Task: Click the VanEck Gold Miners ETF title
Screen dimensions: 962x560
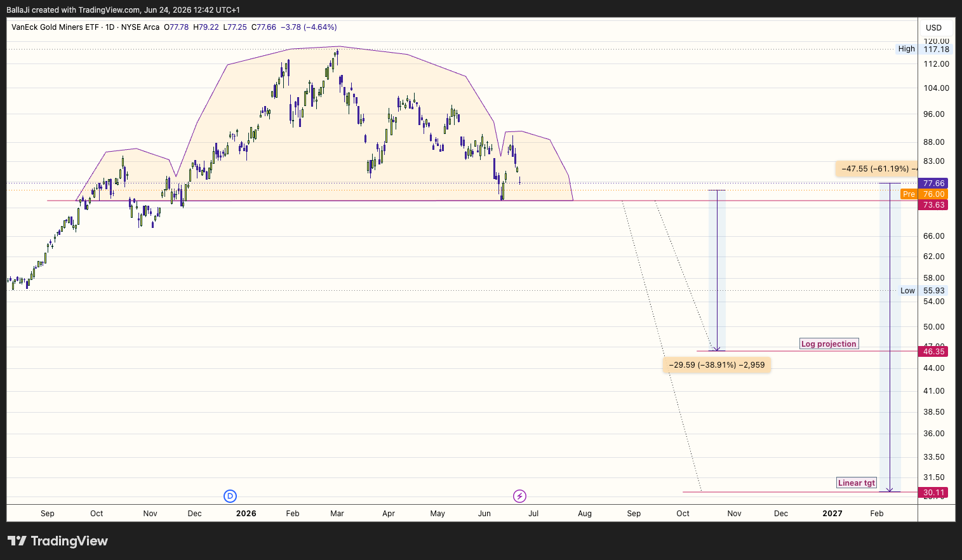Action: [x=55, y=27]
